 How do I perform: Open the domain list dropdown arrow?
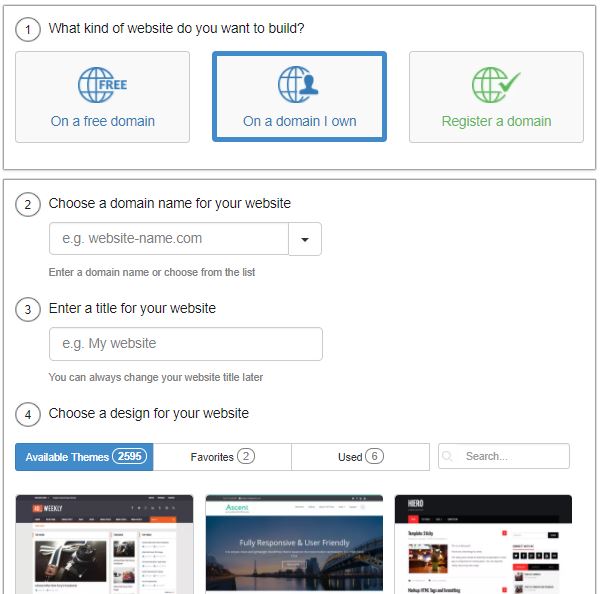(x=305, y=239)
